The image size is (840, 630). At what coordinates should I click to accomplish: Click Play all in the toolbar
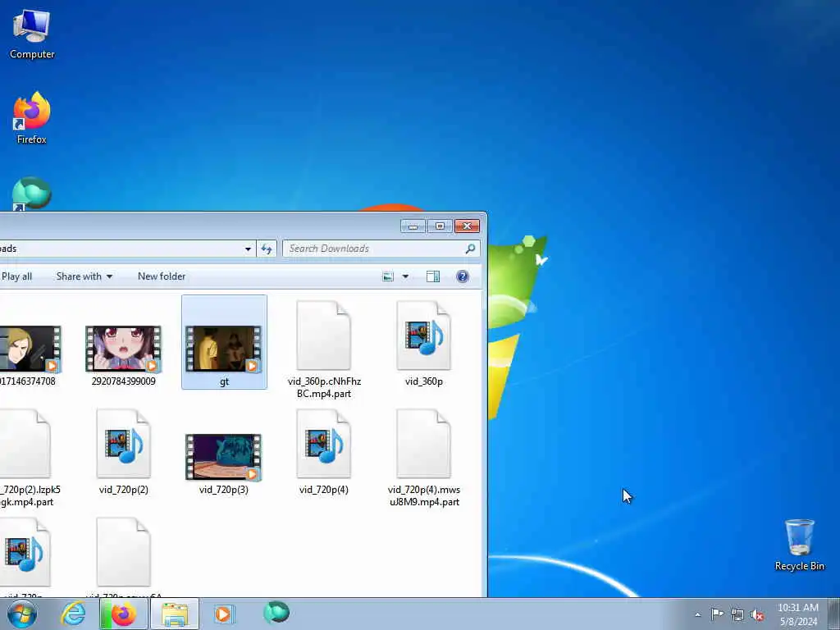pyautogui.click(x=16, y=276)
